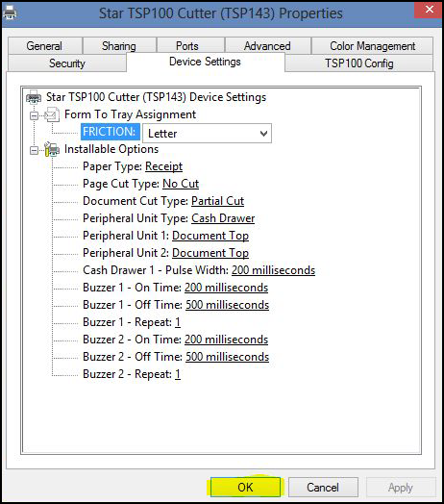Change Cash Drawer 1 Pulse Width value
This screenshot has width=444, height=504.
[x=273, y=270]
